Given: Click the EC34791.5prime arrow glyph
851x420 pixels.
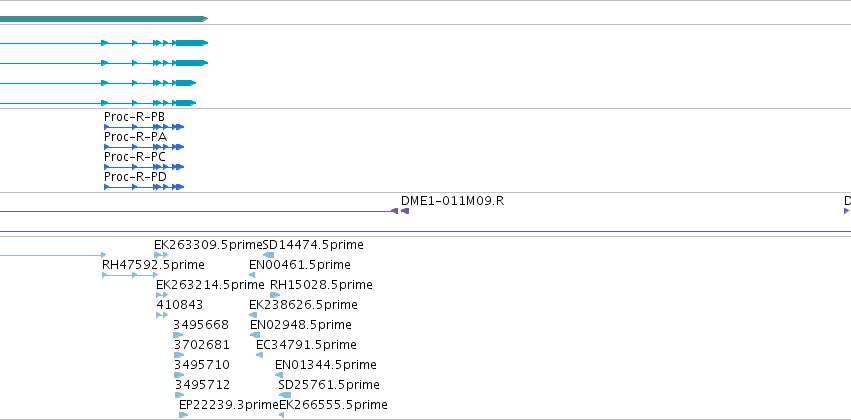Looking at the screenshot, I should click(x=259, y=355).
